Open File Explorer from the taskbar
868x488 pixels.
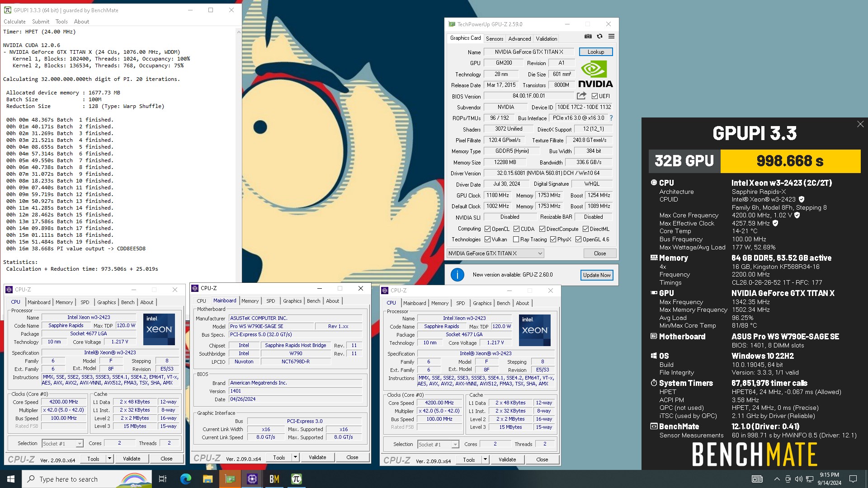click(x=208, y=479)
